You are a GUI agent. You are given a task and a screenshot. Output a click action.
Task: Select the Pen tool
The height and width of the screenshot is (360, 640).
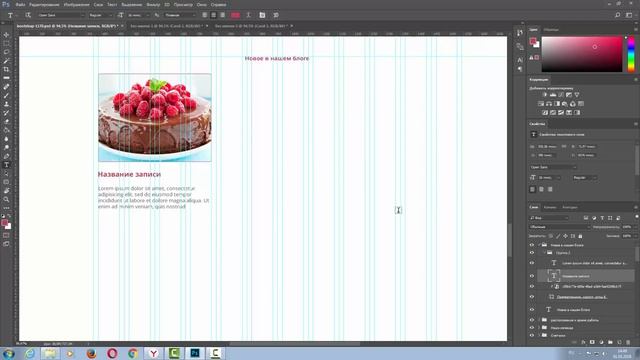click(x=6, y=156)
